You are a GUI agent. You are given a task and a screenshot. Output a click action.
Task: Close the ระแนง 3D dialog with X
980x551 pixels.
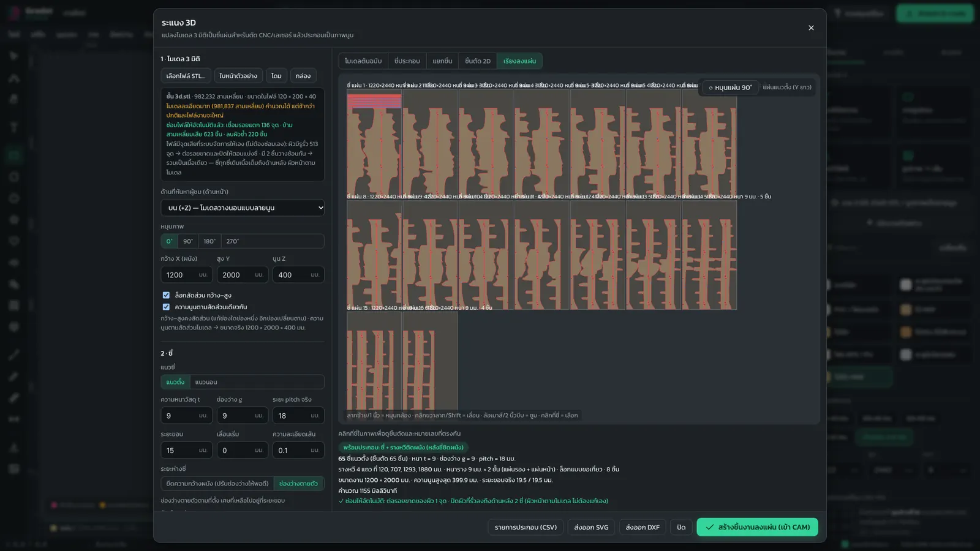click(x=811, y=28)
